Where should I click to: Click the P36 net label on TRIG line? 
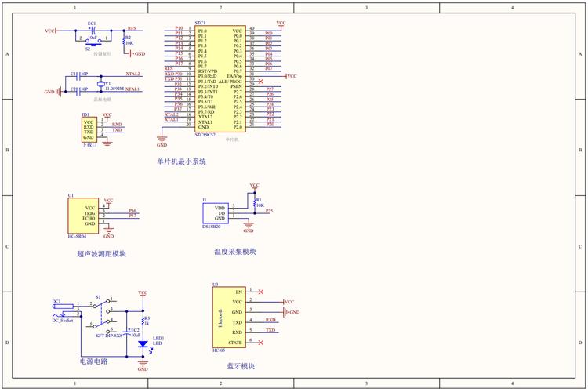click(x=132, y=211)
